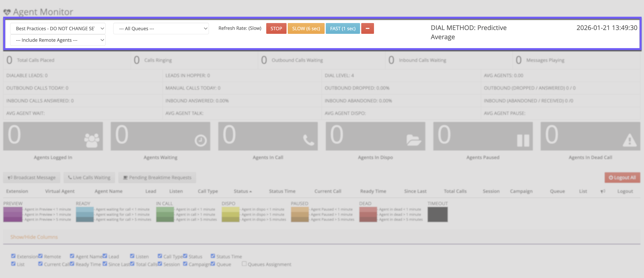Click the red minus collapse button
644x278 pixels.
367,28
